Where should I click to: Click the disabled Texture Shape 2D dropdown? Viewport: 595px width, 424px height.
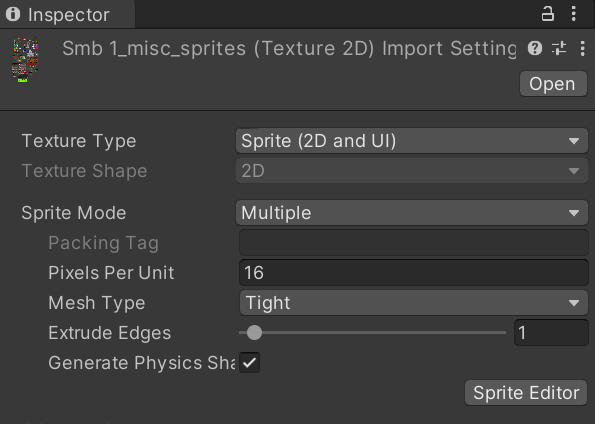coord(412,171)
